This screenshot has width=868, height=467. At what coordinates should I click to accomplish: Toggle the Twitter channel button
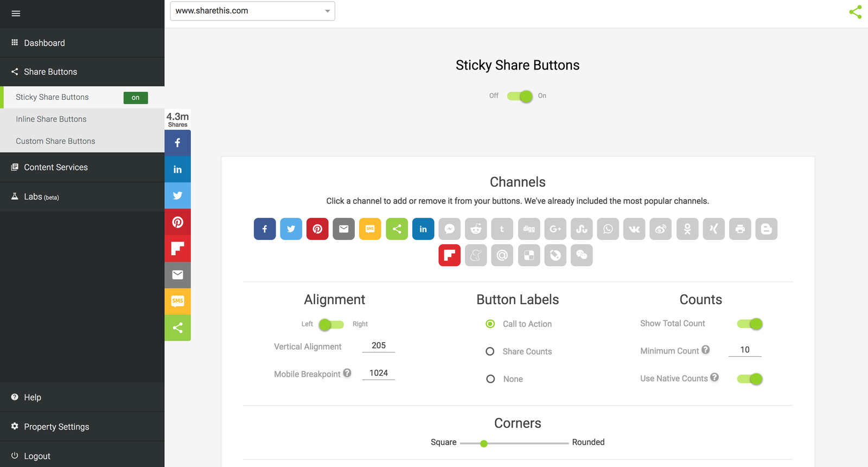291,229
